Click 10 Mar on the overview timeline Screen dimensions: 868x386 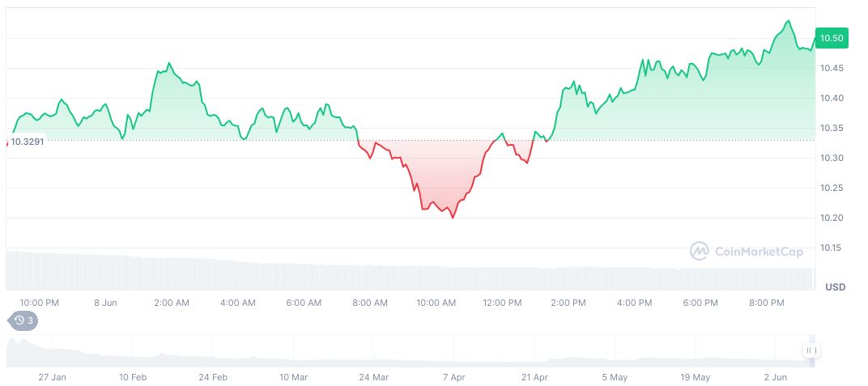click(293, 377)
